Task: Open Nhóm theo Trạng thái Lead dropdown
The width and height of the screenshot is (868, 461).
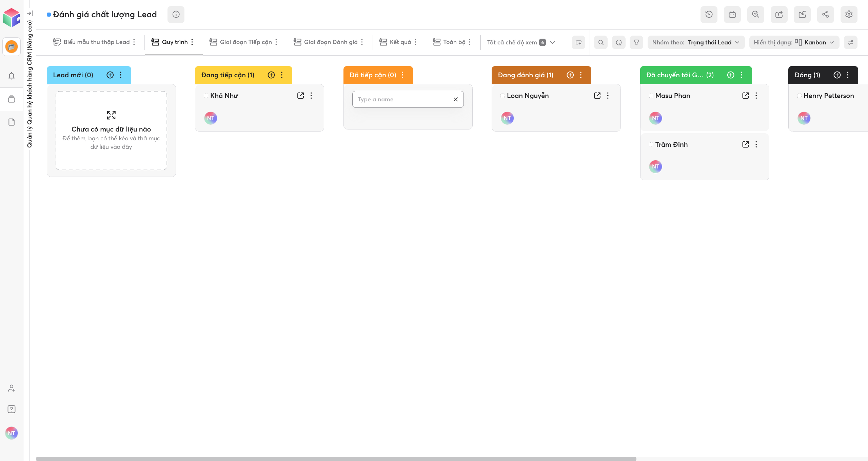Action: click(x=696, y=42)
